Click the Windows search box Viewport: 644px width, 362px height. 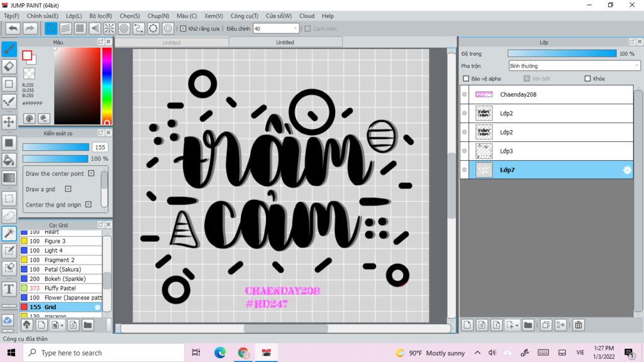pos(104,353)
